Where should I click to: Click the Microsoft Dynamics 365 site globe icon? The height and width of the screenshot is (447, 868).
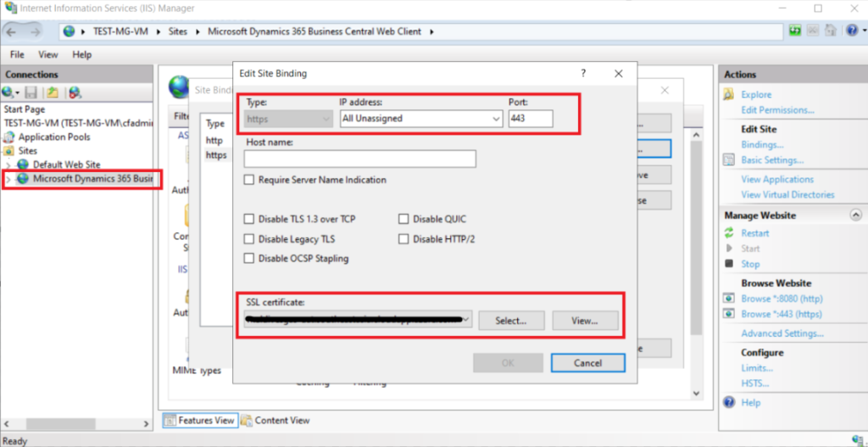(x=23, y=178)
